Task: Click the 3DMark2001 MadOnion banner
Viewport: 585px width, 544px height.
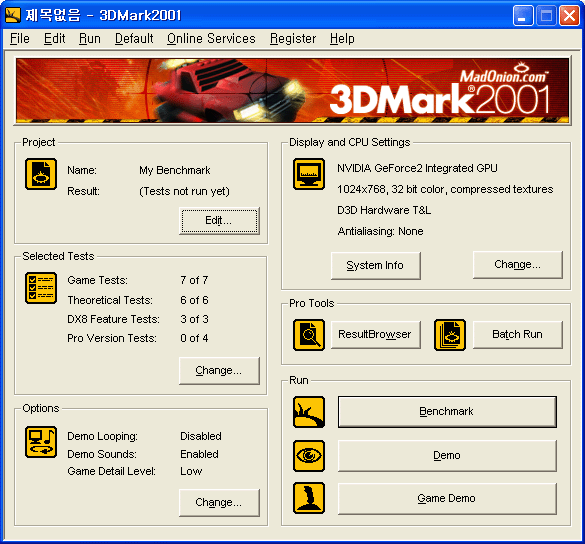Action: click(x=292, y=91)
